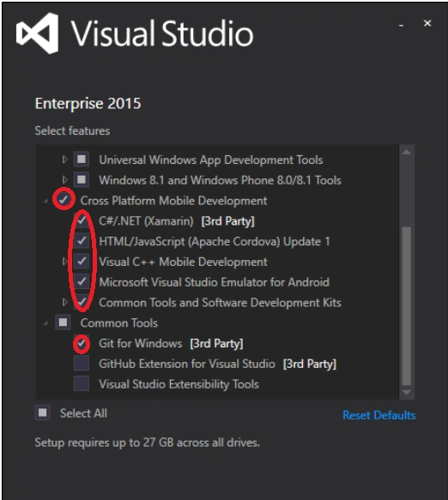Click the scrollbar up arrow
The width and height of the screenshot is (448, 500).
pos(407,153)
